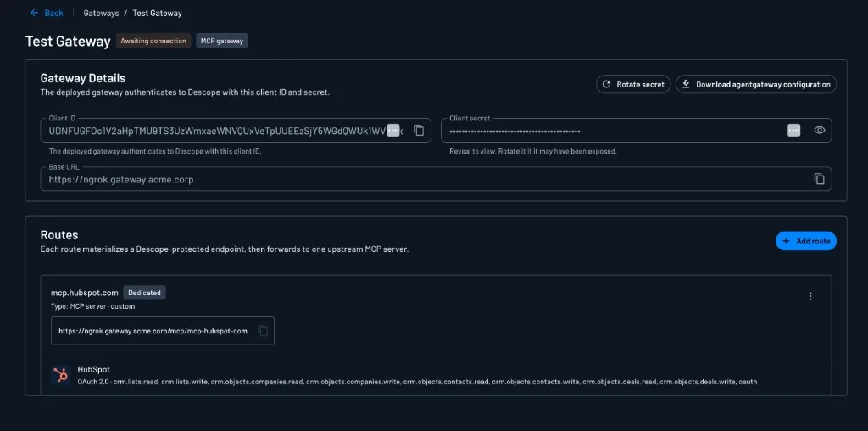
Task: Click the Test Gateway breadcrumb
Action: (157, 13)
